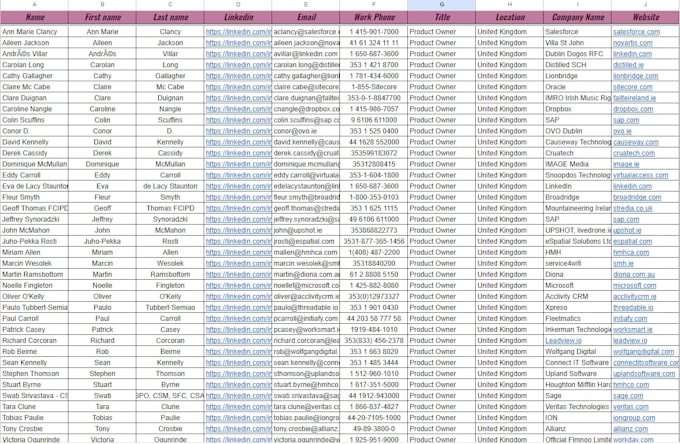The width and height of the screenshot is (680, 444).
Task: Click the 'Last name' header cell
Action: coord(170,17)
